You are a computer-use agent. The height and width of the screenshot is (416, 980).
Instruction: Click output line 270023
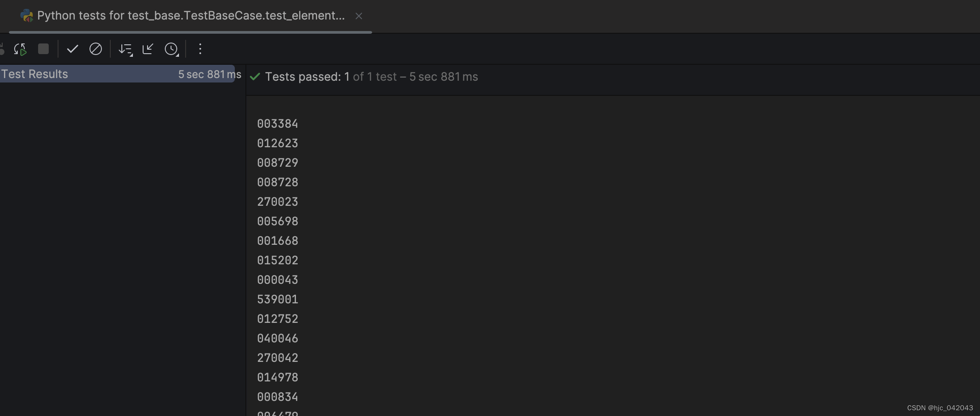pos(278,202)
